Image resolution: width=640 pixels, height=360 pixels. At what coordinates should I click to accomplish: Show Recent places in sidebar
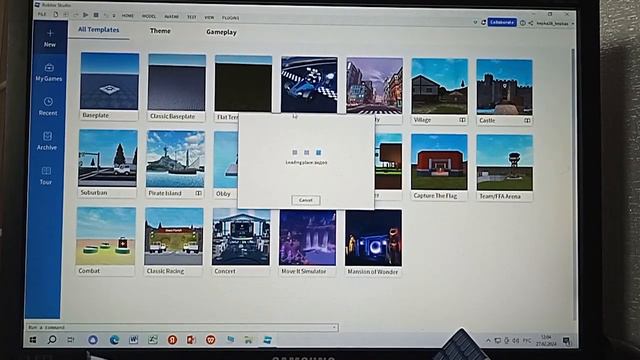[48, 107]
